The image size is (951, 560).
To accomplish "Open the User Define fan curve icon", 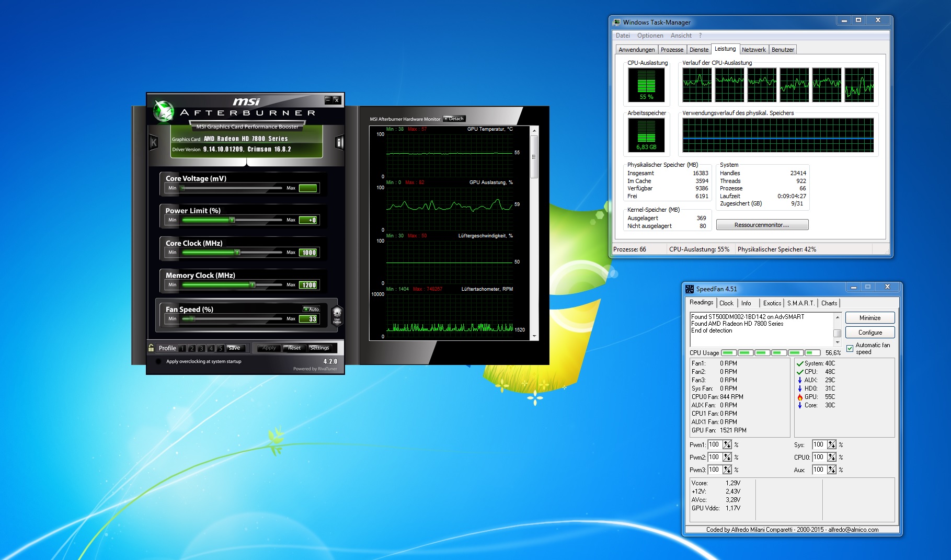I will coord(337,315).
